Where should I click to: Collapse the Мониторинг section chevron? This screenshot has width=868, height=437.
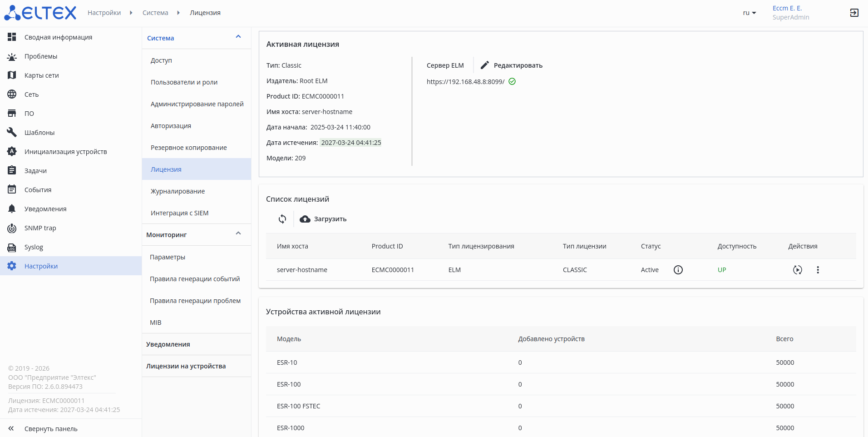(x=238, y=233)
